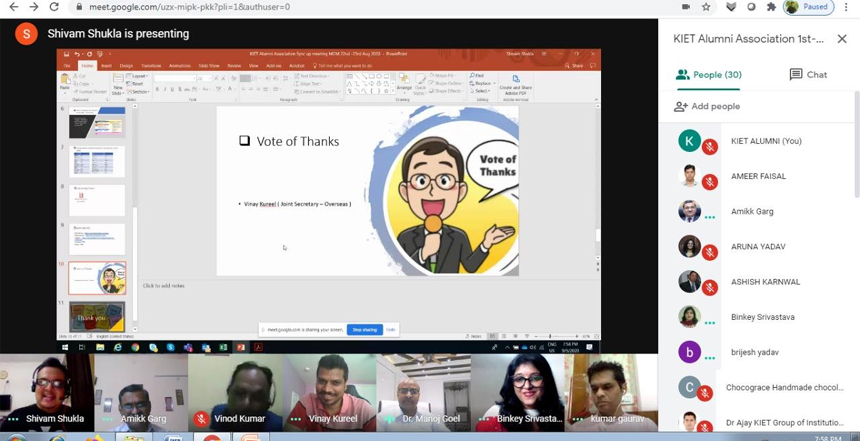Click Binkey Srivastava's video tile
Screen dimensions: 861x441
pos(518,390)
